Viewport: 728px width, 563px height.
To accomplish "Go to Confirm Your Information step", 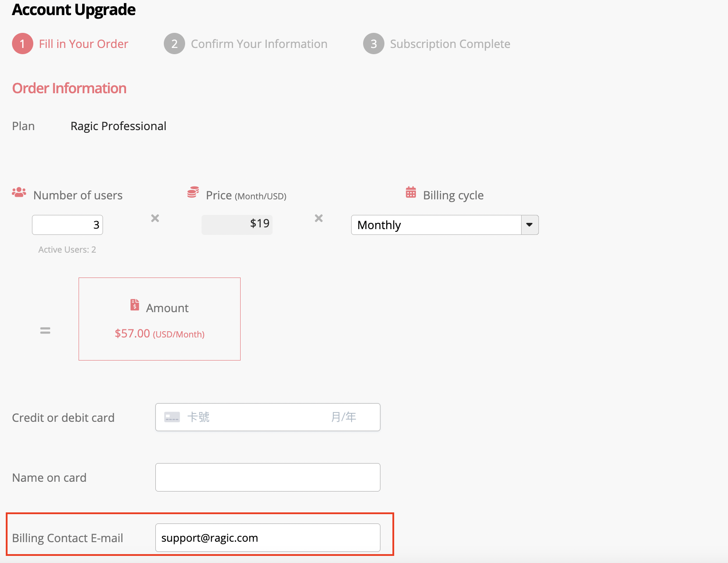I will click(x=259, y=44).
